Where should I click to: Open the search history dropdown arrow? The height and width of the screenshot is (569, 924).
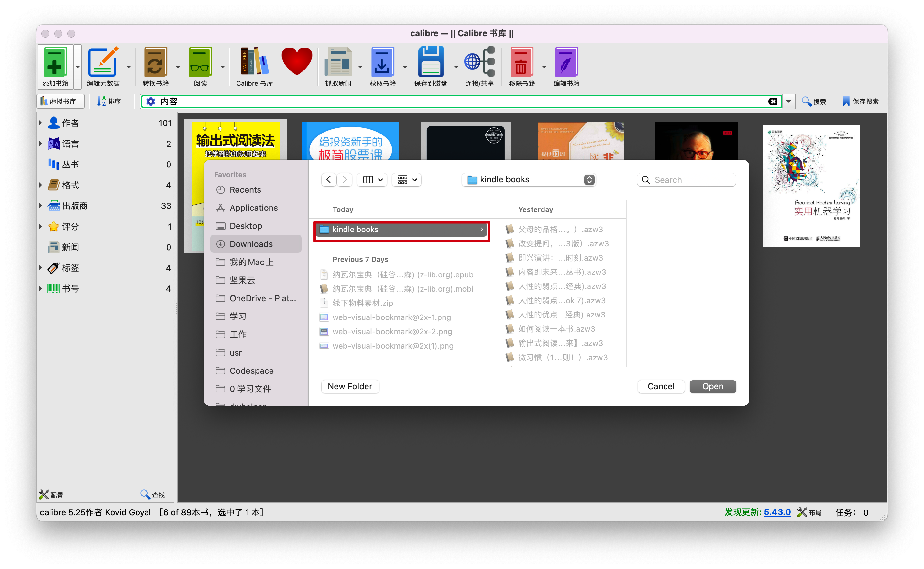tap(788, 101)
